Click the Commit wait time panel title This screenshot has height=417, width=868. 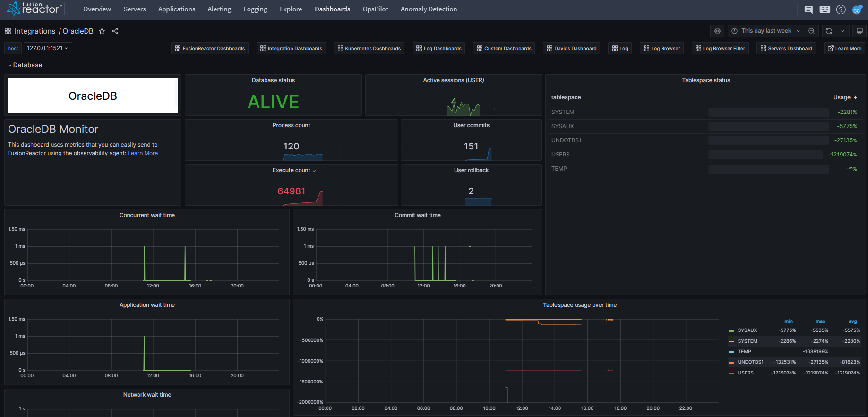pos(418,215)
